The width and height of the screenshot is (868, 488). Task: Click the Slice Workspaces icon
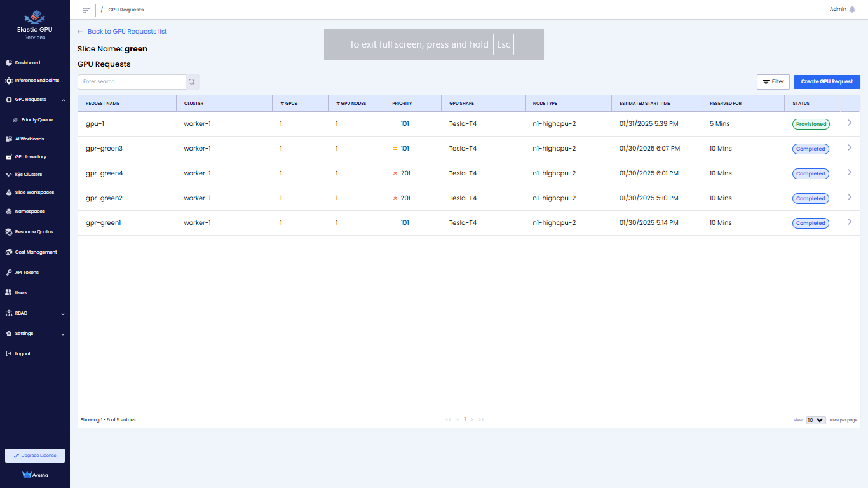[x=9, y=193]
